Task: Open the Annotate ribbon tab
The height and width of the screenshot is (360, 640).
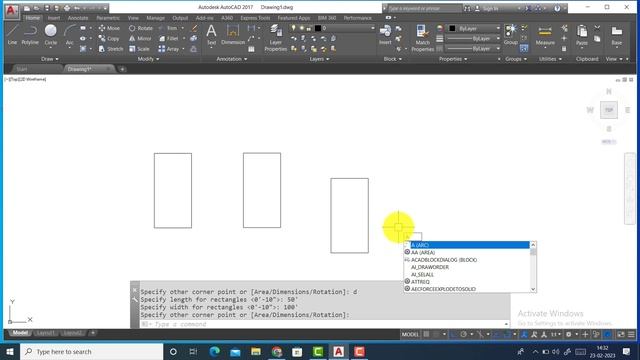Action: pos(78,18)
